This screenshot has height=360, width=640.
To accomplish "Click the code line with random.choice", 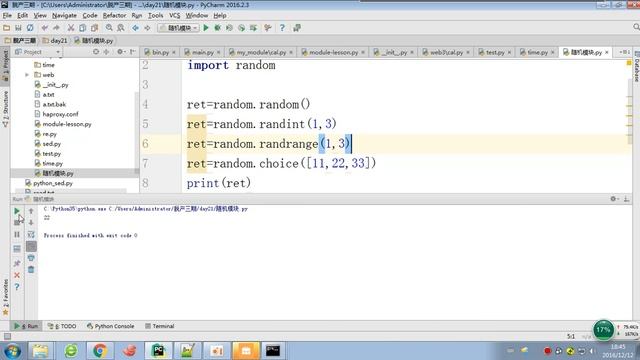I will pos(281,163).
